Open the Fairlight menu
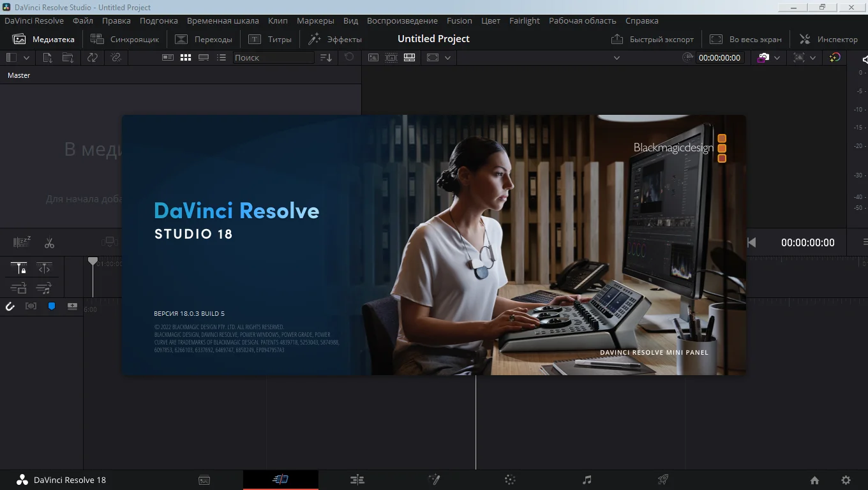The image size is (868, 490). 525,20
